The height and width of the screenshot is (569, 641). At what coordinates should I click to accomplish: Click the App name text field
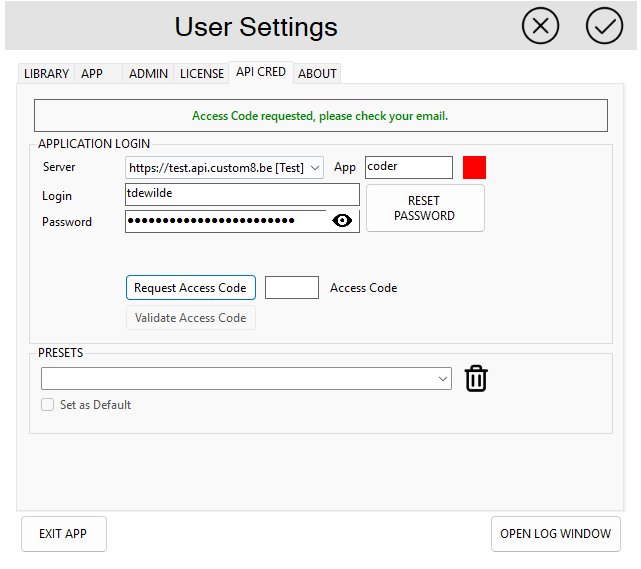click(x=408, y=168)
